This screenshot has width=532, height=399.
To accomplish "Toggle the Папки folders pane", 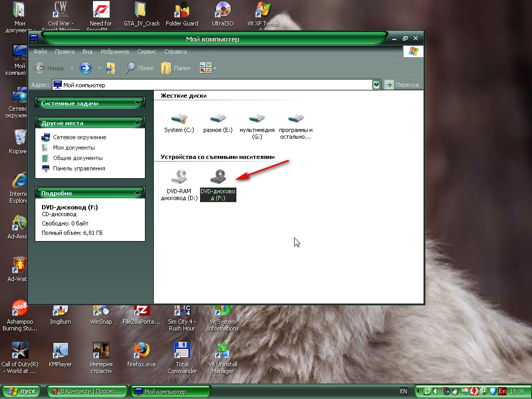I will pyautogui.click(x=176, y=68).
